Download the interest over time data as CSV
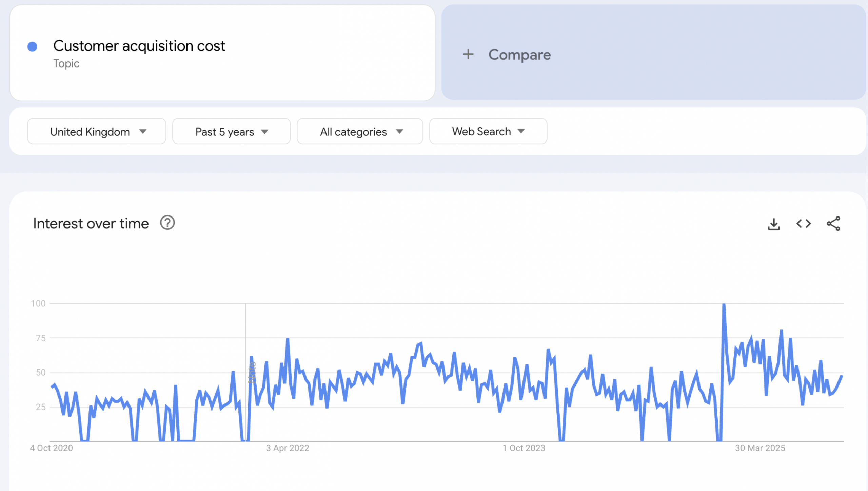The image size is (868, 491). pyautogui.click(x=773, y=224)
